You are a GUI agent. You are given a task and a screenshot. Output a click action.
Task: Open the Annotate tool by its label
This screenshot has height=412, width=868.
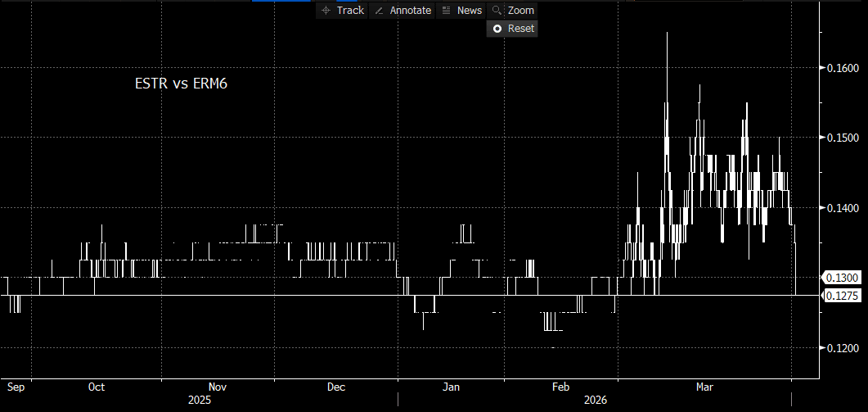point(410,11)
